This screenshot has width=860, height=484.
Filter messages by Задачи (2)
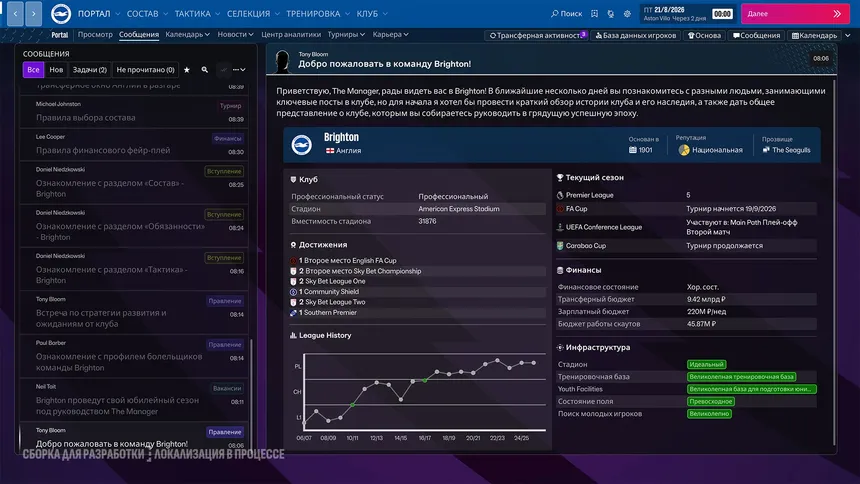click(x=89, y=70)
